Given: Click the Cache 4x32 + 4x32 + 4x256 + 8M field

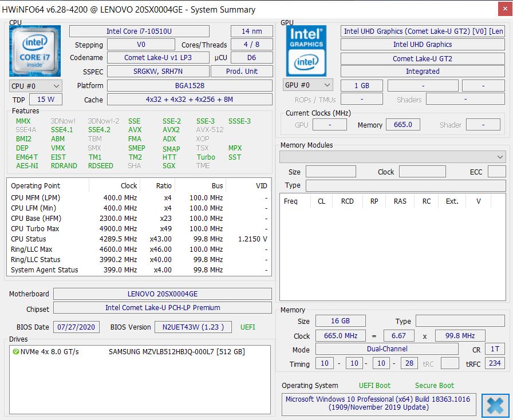Looking at the screenshot, I should click(190, 100).
